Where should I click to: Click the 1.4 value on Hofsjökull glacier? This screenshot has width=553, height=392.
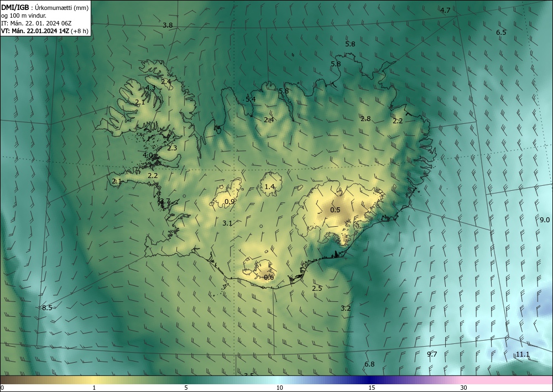pyautogui.click(x=269, y=186)
